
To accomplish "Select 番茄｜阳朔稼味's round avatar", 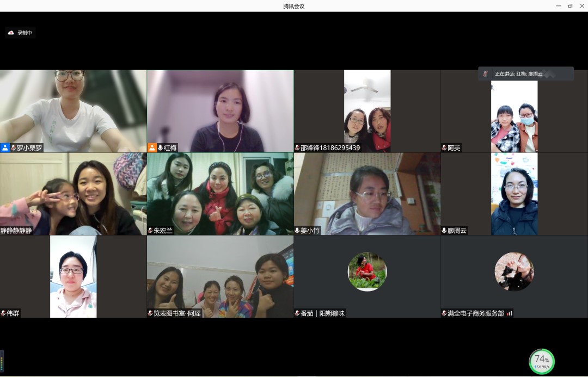I will pyautogui.click(x=367, y=271).
